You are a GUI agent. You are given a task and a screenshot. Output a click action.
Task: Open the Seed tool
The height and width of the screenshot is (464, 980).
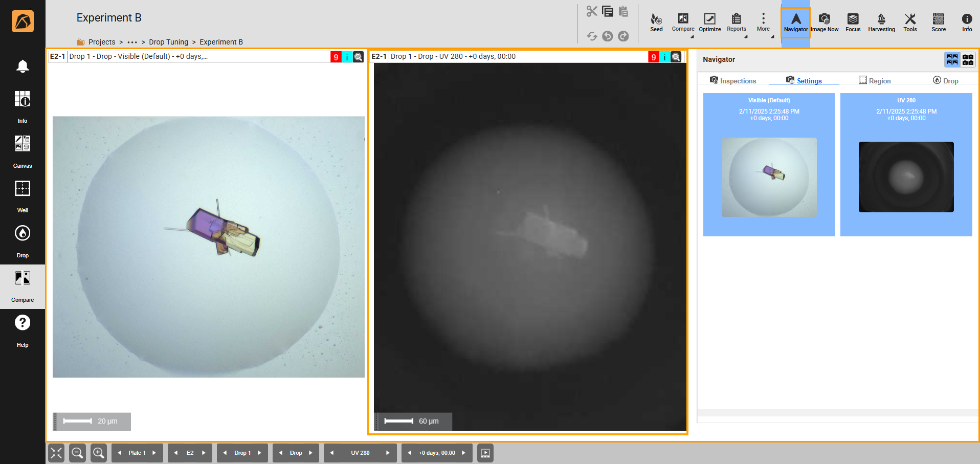pos(656,23)
